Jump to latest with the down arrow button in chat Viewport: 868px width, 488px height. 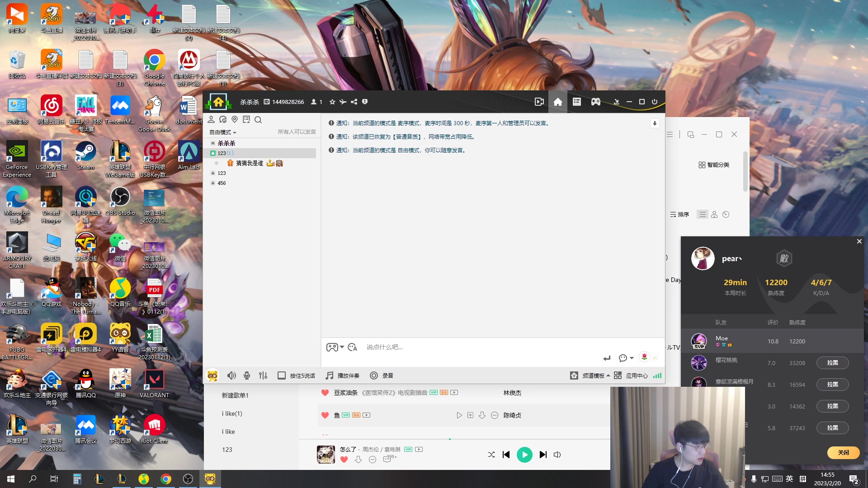655,123
